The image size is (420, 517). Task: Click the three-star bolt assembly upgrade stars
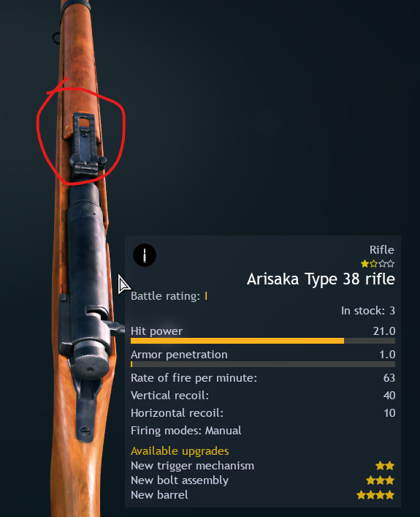tap(380, 480)
